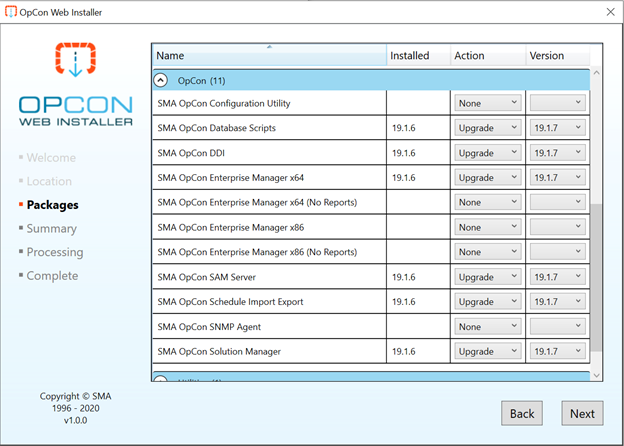Sort by the Name column header
624x446 pixels.
[268, 56]
